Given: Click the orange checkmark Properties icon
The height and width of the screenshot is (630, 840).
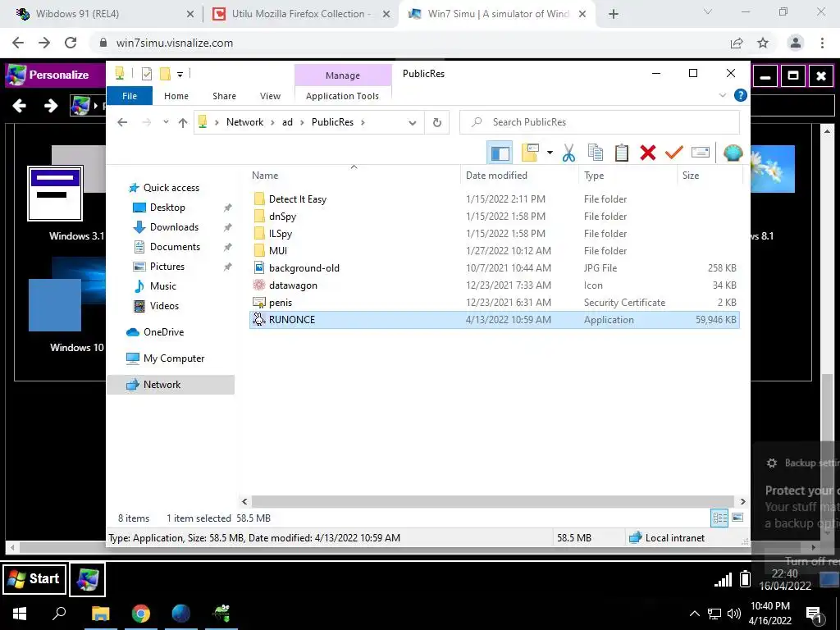Looking at the screenshot, I should [x=674, y=153].
